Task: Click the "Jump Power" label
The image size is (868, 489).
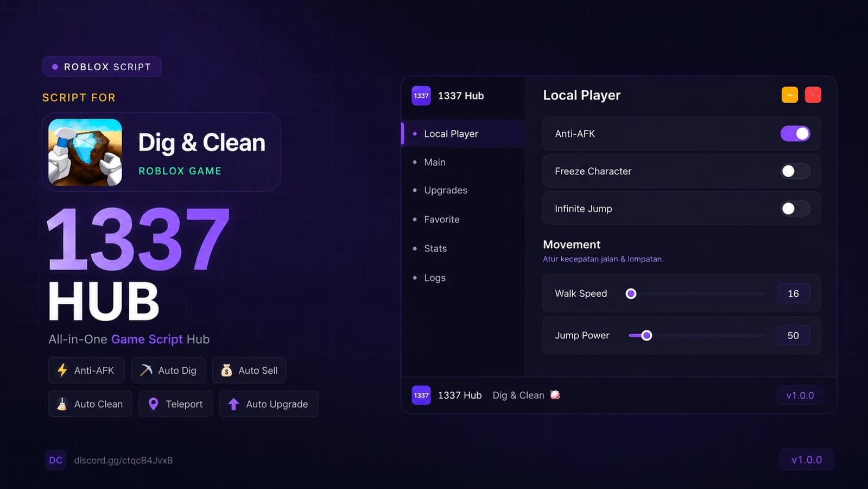Action: tap(582, 335)
